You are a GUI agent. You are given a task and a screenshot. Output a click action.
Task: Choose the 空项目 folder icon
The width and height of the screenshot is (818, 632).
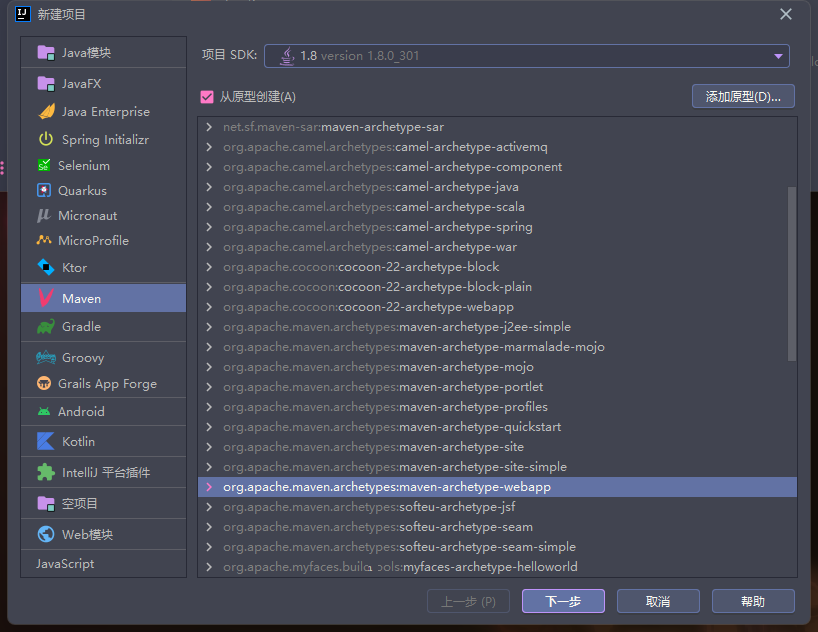pyautogui.click(x=46, y=503)
